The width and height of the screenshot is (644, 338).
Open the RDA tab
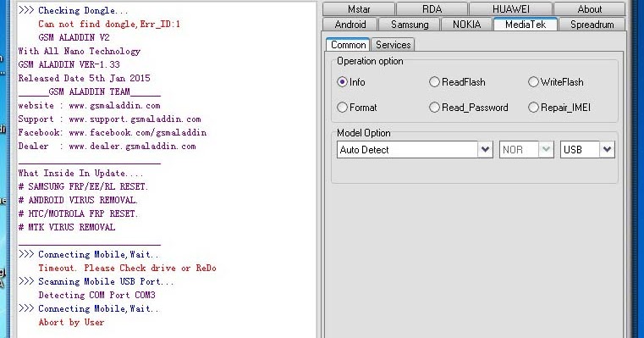(432, 9)
